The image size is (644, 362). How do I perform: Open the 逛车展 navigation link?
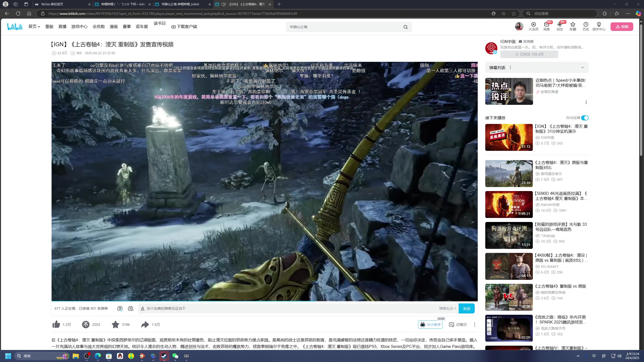tap(142, 26)
